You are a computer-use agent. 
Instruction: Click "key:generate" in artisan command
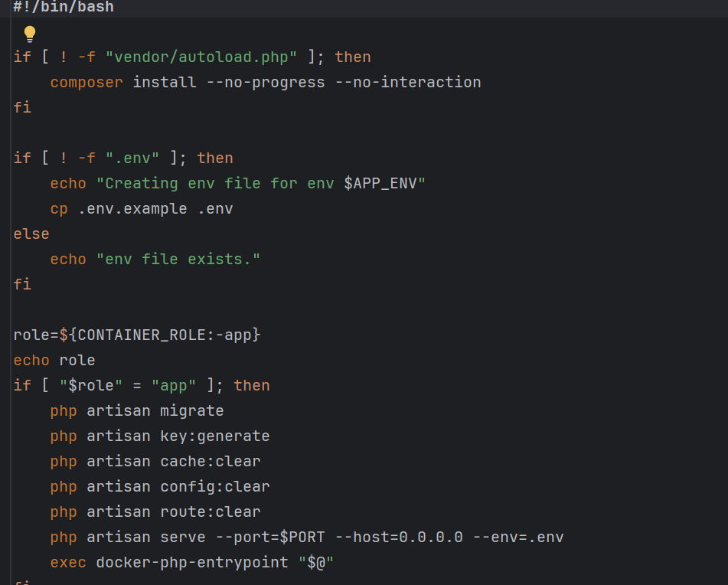click(215, 436)
